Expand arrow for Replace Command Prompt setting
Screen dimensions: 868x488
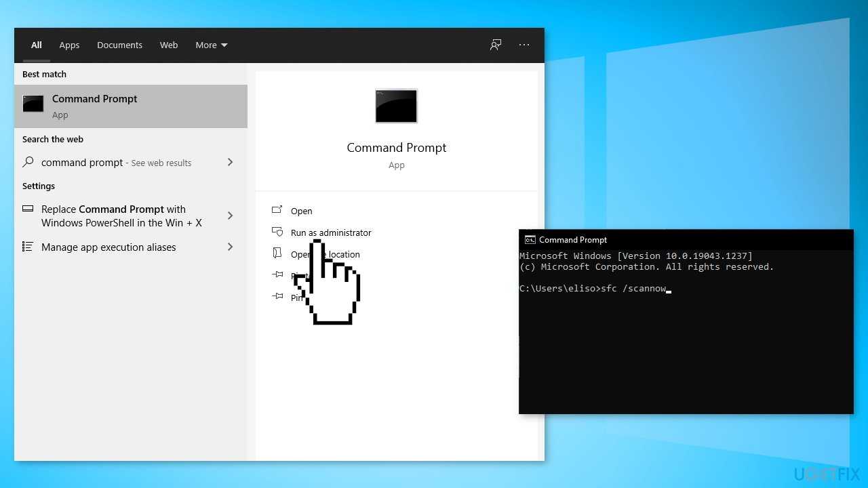point(230,216)
